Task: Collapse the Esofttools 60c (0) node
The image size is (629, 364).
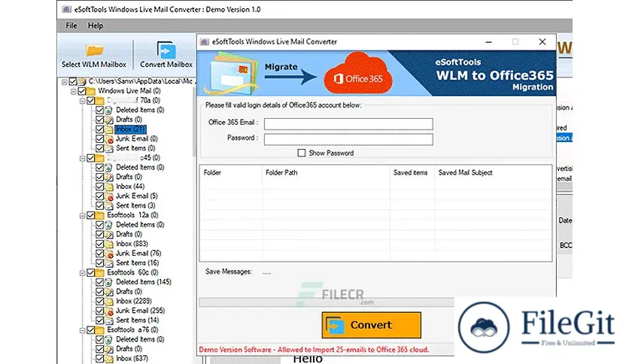Action: click(83, 273)
